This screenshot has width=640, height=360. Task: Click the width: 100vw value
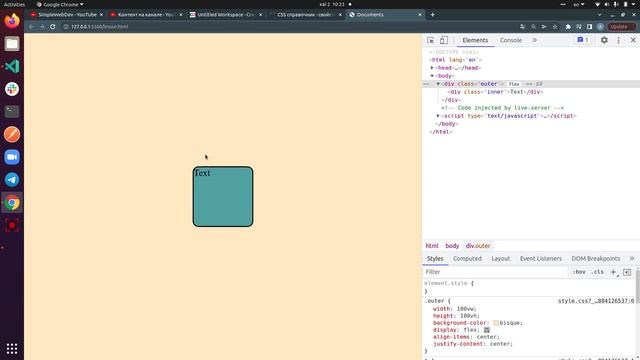[466, 309]
